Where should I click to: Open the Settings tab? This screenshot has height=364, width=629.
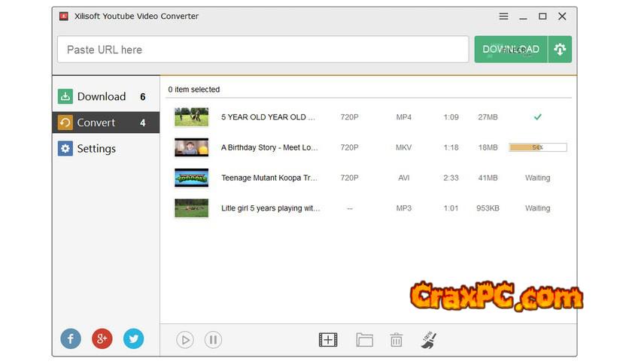[105, 148]
